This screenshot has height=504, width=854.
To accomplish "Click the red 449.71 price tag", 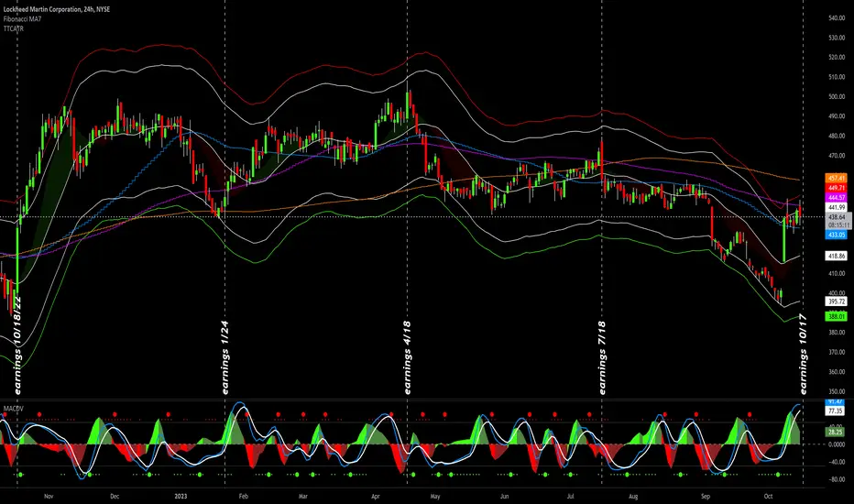I will pyautogui.click(x=837, y=188).
